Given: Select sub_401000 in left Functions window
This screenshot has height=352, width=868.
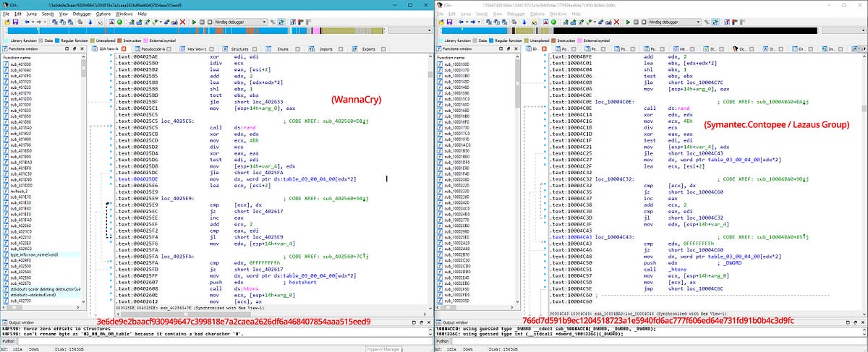Looking at the screenshot, I should click(x=20, y=64).
